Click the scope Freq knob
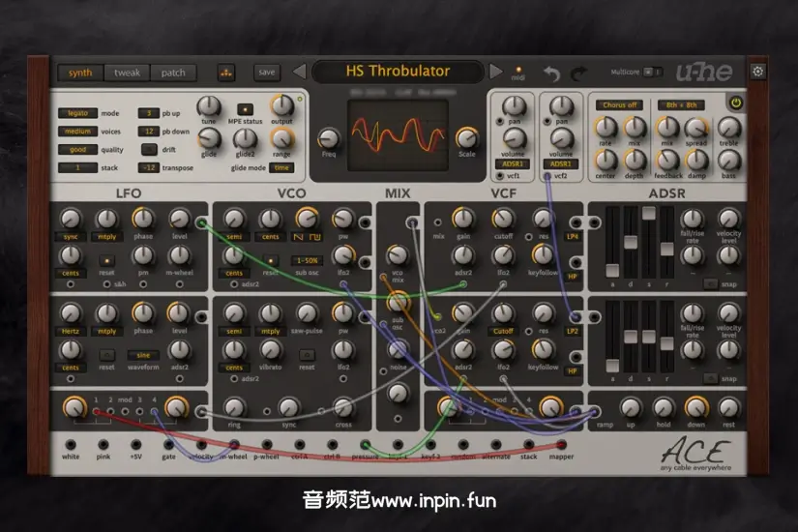 point(328,138)
